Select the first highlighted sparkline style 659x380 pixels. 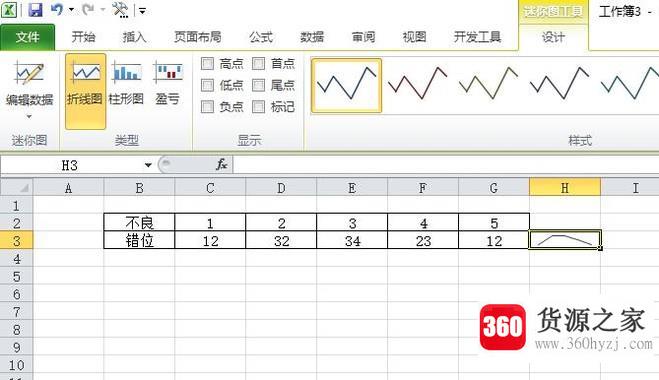(346, 86)
